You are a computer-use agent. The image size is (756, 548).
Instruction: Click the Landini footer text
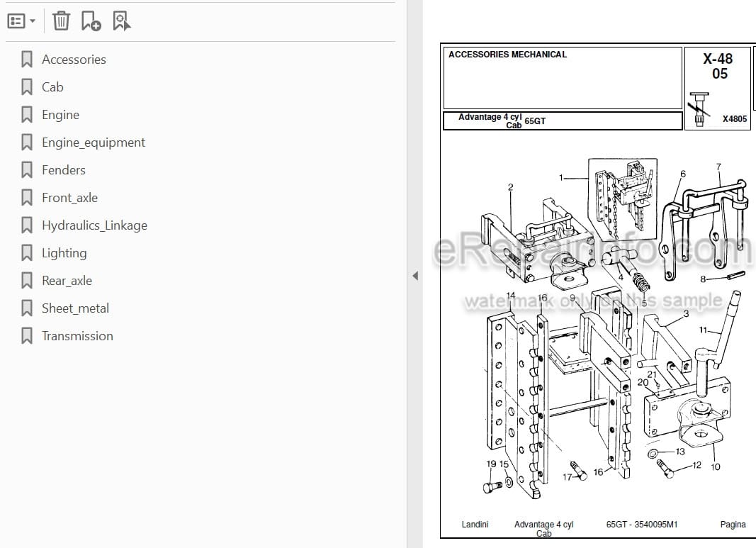[475, 525]
